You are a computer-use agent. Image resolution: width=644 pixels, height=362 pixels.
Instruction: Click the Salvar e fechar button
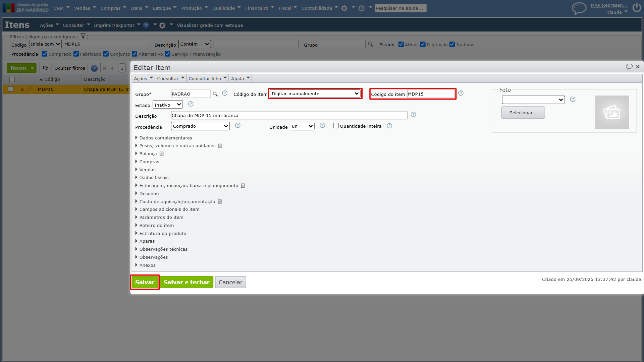pos(186,282)
